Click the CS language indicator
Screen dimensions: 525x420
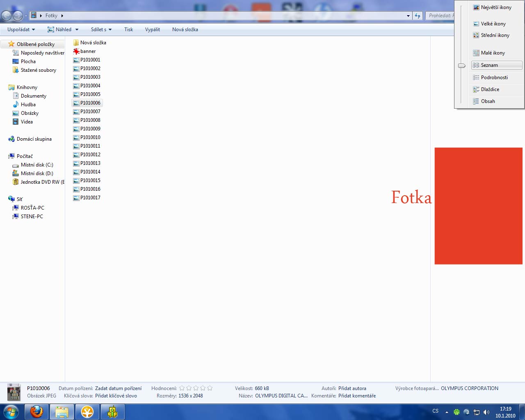coord(435,411)
